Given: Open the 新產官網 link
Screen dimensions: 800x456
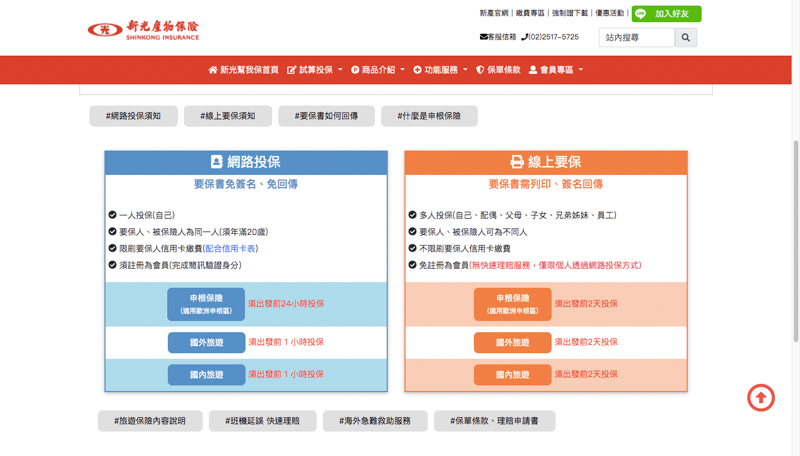Looking at the screenshot, I should 493,13.
